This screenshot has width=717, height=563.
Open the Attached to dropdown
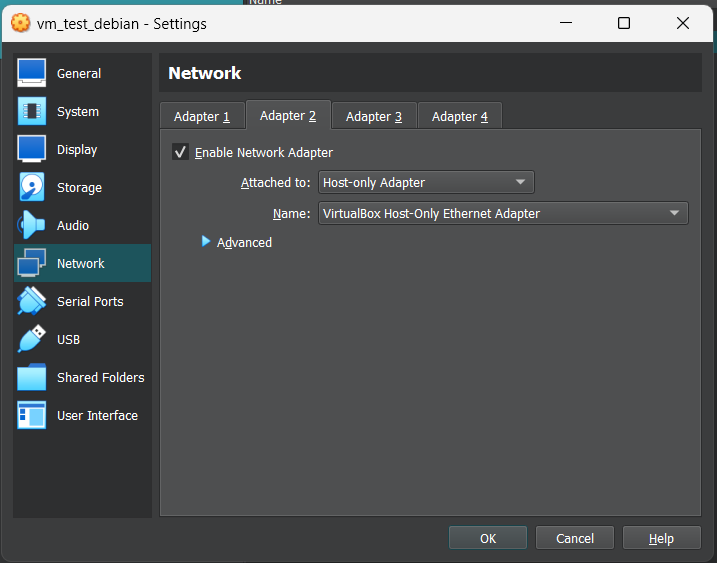coord(426,182)
